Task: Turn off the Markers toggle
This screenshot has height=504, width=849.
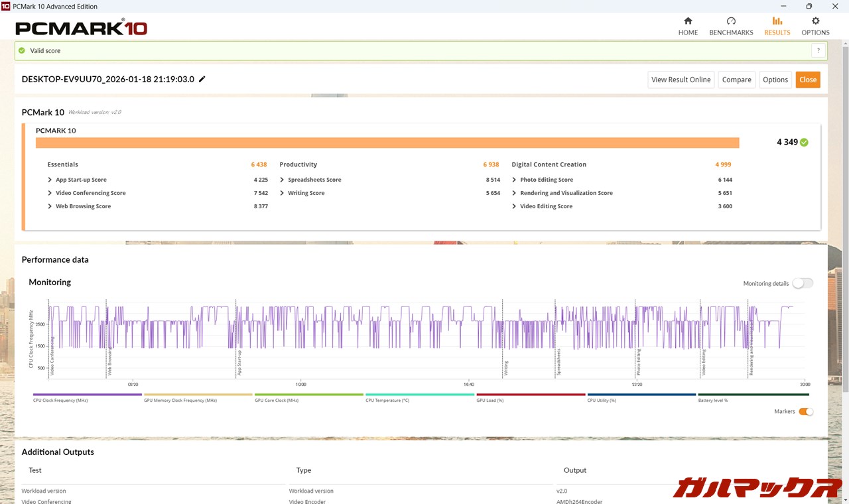Action: point(805,411)
